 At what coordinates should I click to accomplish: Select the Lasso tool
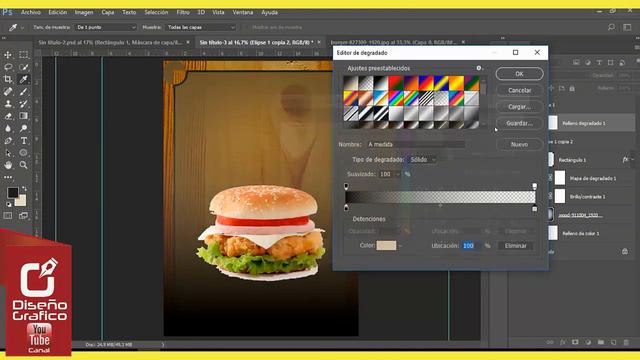click(8, 67)
